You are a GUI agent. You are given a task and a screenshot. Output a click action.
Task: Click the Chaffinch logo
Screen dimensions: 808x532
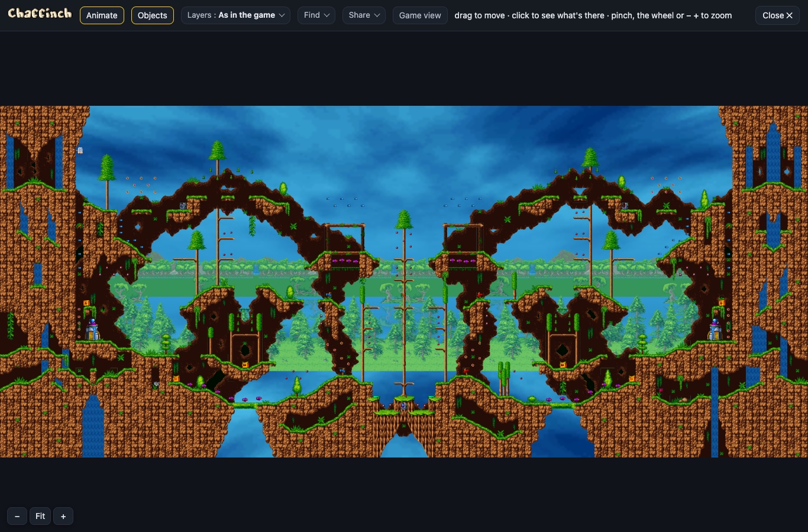click(40, 14)
